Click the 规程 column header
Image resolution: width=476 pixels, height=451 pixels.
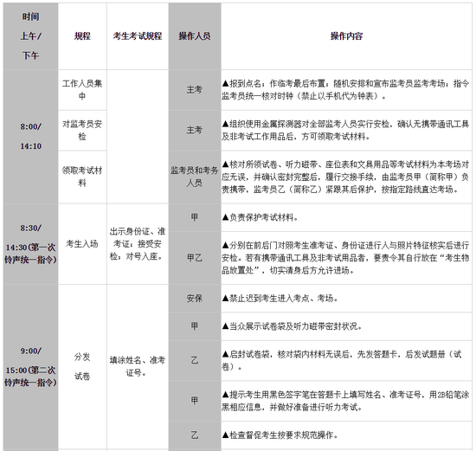(82, 36)
